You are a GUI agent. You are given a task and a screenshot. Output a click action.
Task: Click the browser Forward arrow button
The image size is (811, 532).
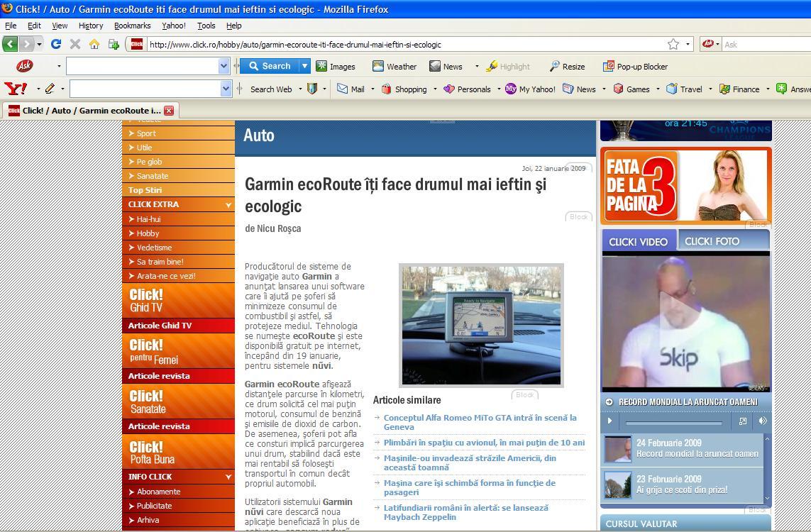click(26, 44)
